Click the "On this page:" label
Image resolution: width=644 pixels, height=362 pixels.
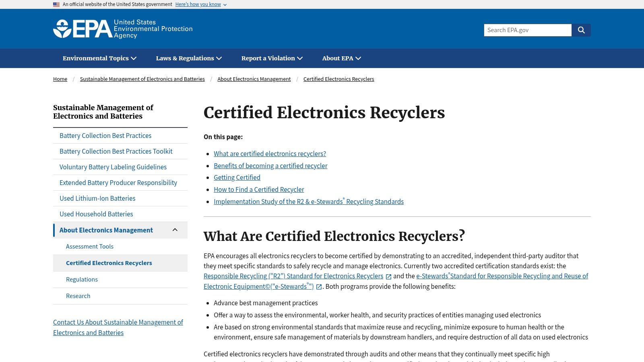[223, 137]
